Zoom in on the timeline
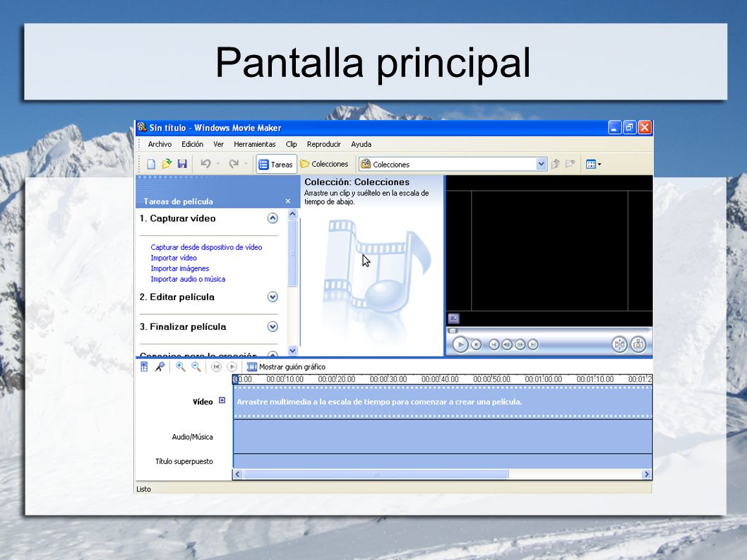This screenshot has height=560, width=747. tap(181, 367)
